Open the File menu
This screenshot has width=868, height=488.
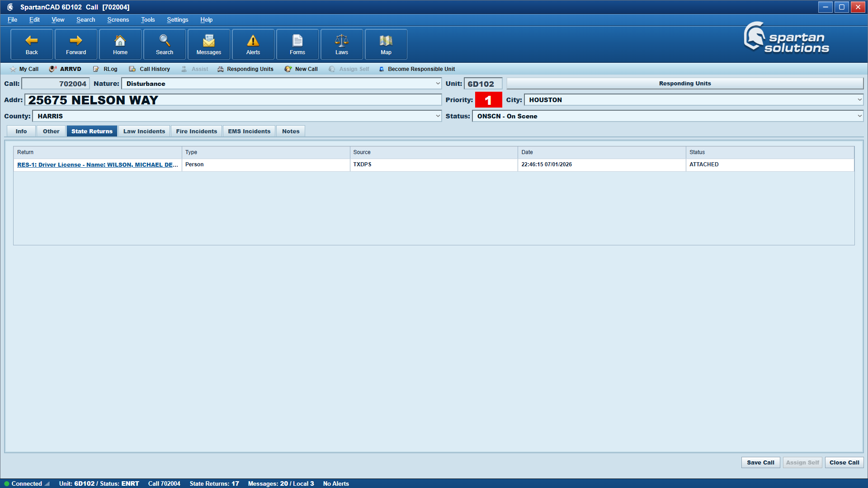click(12, 19)
